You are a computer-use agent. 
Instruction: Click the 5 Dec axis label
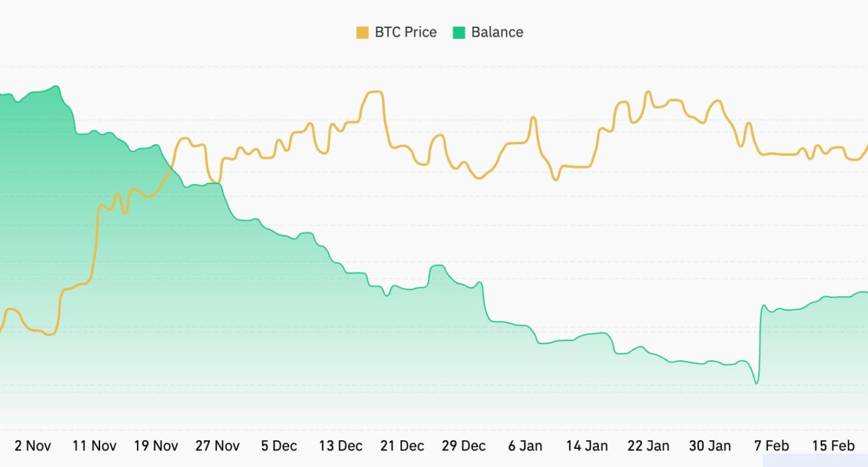(x=279, y=446)
